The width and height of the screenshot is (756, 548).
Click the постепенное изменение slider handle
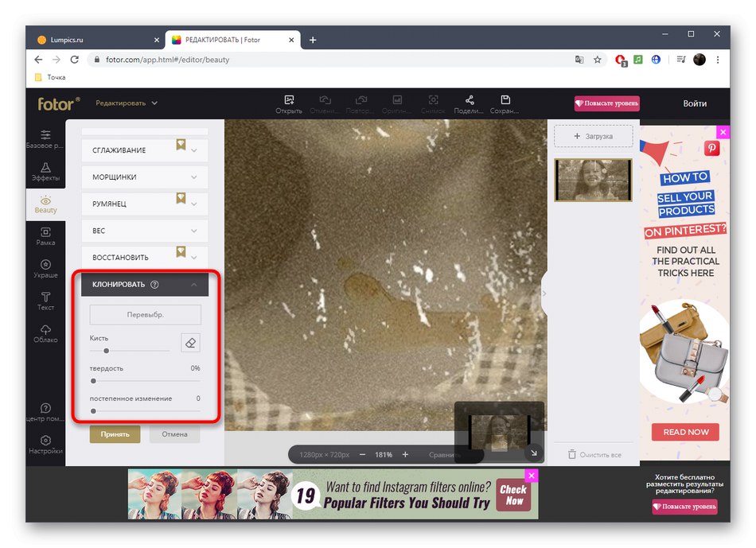[x=94, y=411]
